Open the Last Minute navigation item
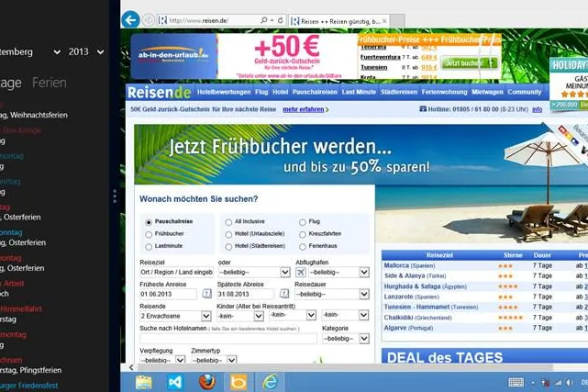This screenshot has height=392, width=588. [x=359, y=92]
